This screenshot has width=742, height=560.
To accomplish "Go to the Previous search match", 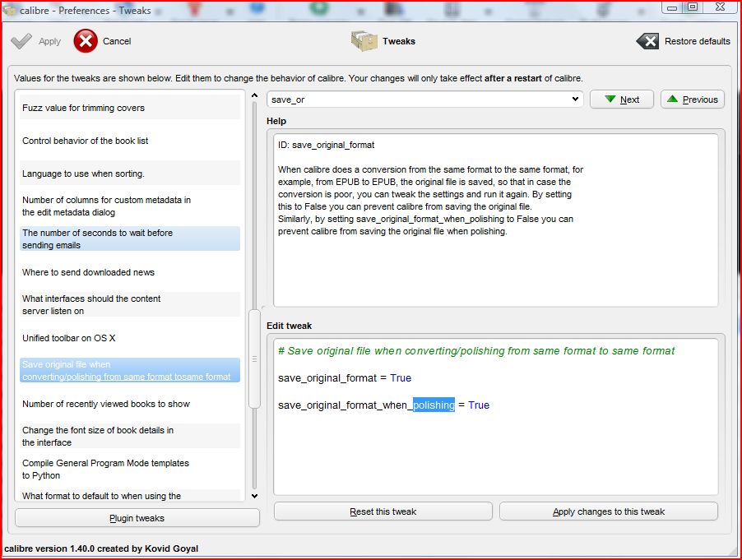I will pos(693,100).
